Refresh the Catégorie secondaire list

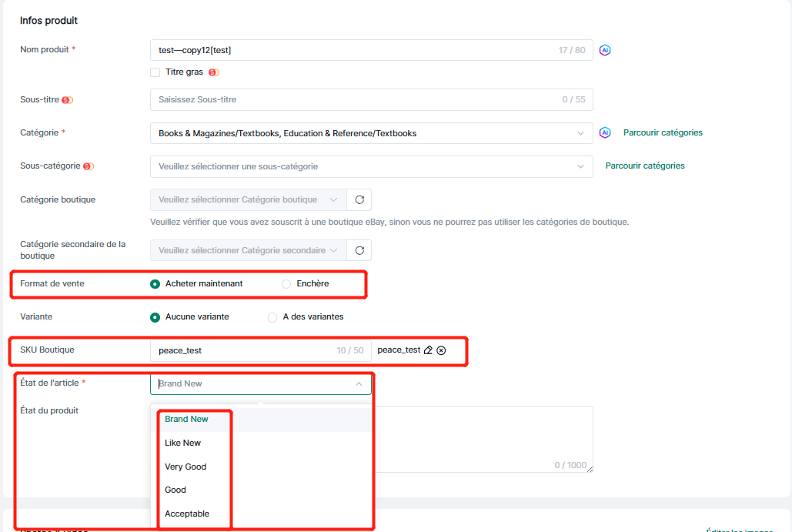(x=359, y=250)
